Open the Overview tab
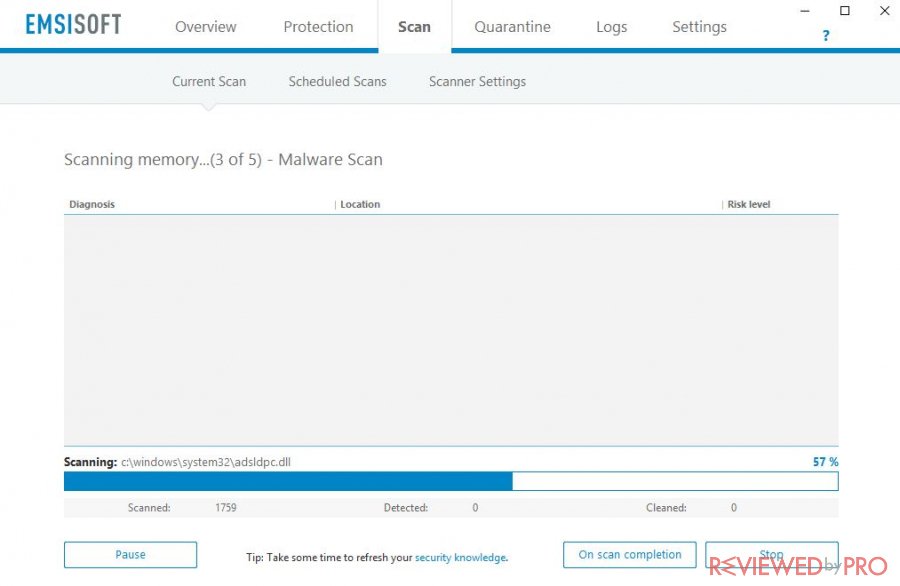 (205, 27)
